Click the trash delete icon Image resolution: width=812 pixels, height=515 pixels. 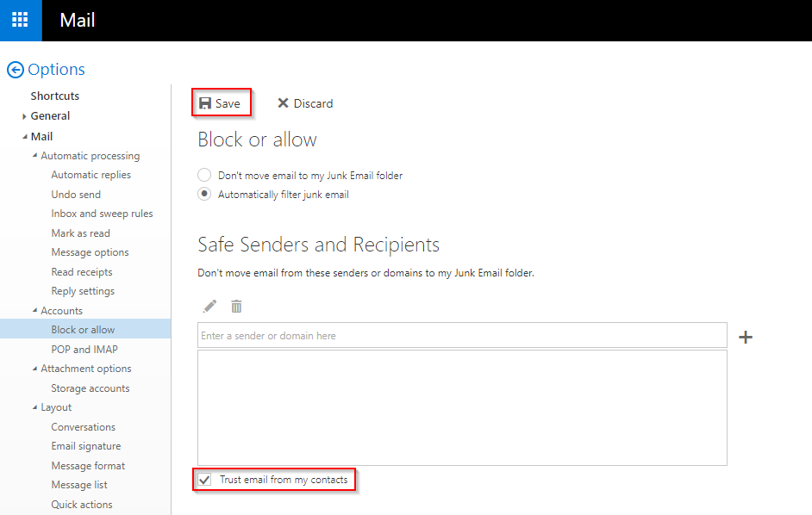[x=236, y=306]
